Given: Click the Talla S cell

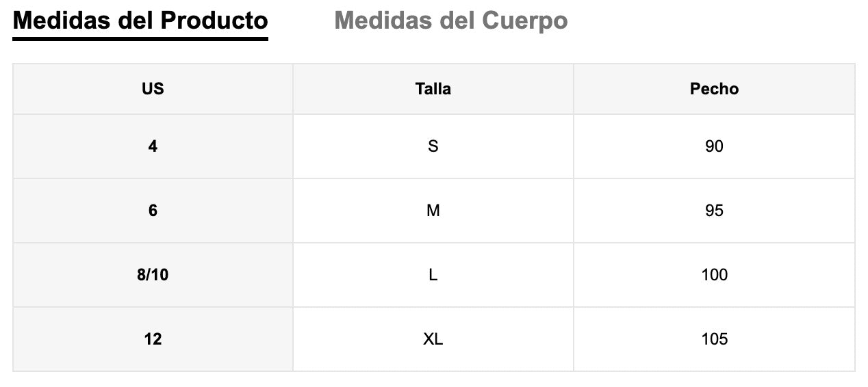Looking at the screenshot, I should click(x=433, y=146).
